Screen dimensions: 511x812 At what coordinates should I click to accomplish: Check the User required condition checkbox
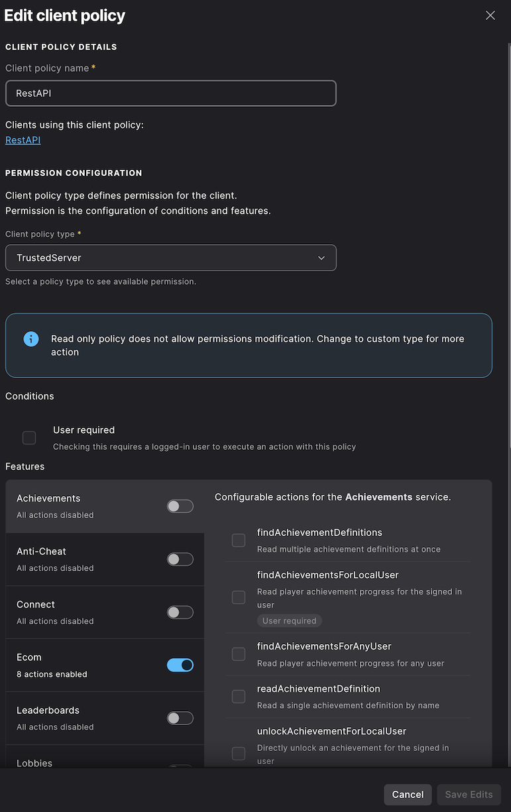click(x=29, y=438)
